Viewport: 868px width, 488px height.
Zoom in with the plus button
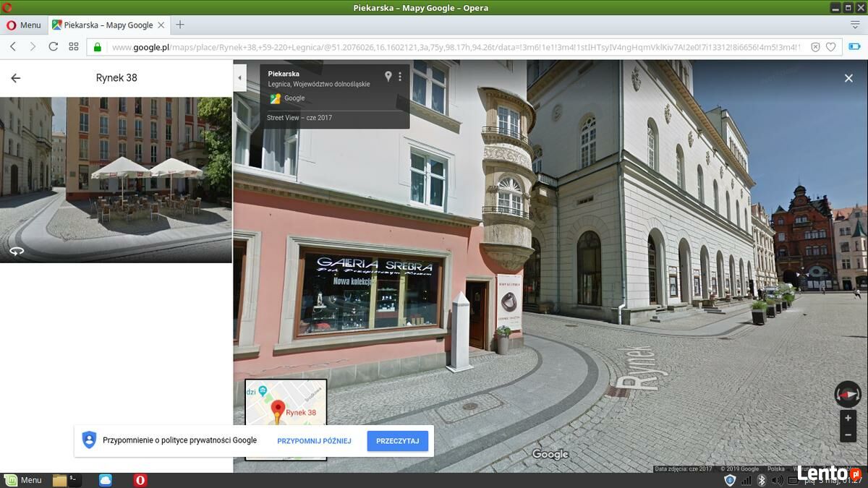click(848, 419)
